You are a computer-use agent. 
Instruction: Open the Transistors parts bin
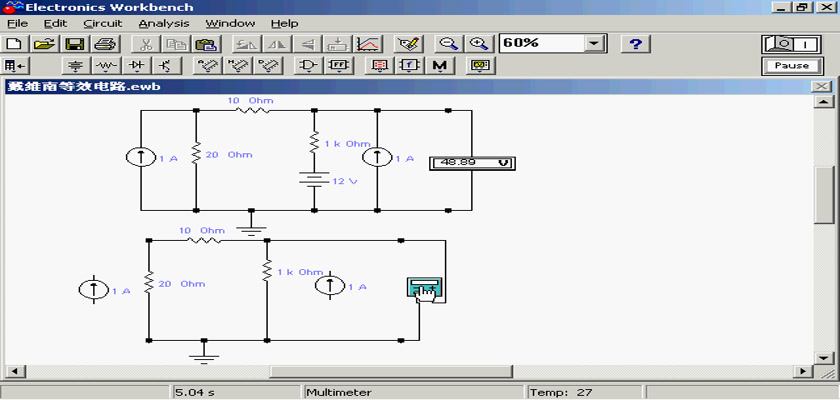pos(167,66)
